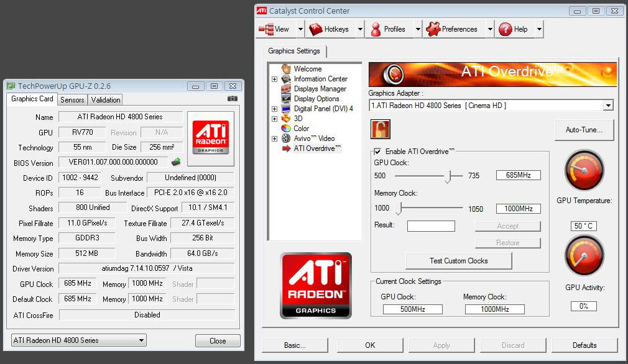
Task: Click the red arrow beside ATI Overdrive
Action: tap(286, 148)
